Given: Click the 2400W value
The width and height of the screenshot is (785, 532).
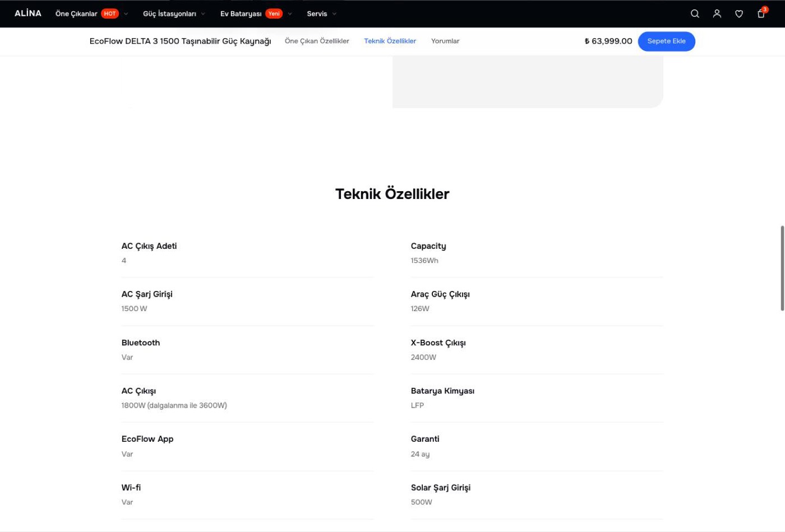Looking at the screenshot, I should pos(423,357).
